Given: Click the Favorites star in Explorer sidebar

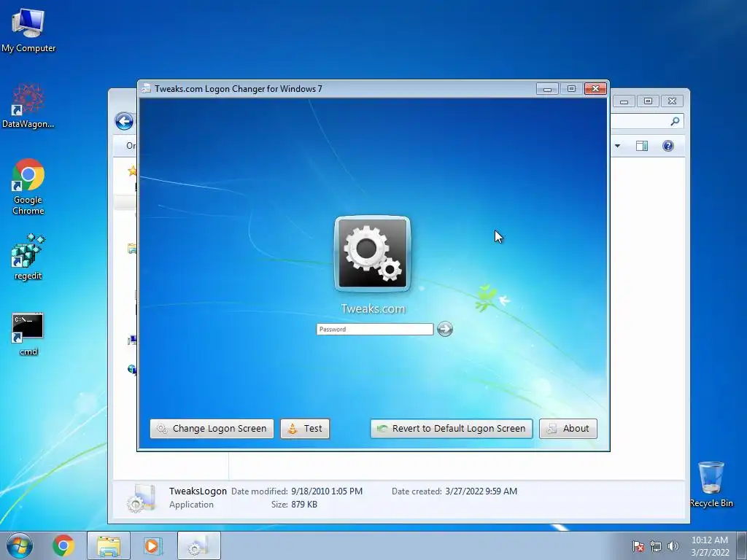Looking at the screenshot, I should [x=133, y=171].
